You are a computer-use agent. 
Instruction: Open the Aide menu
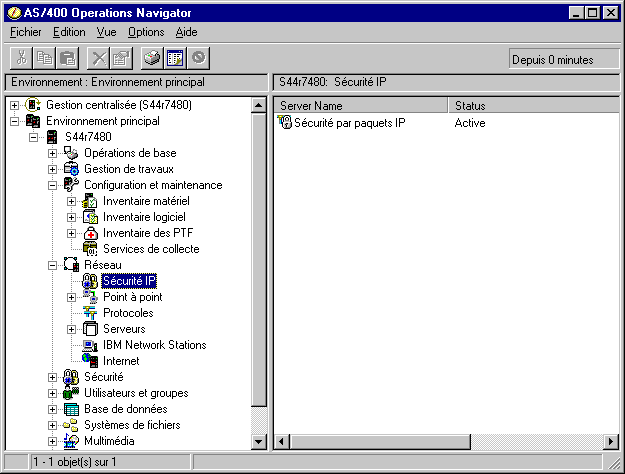click(187, 32)
